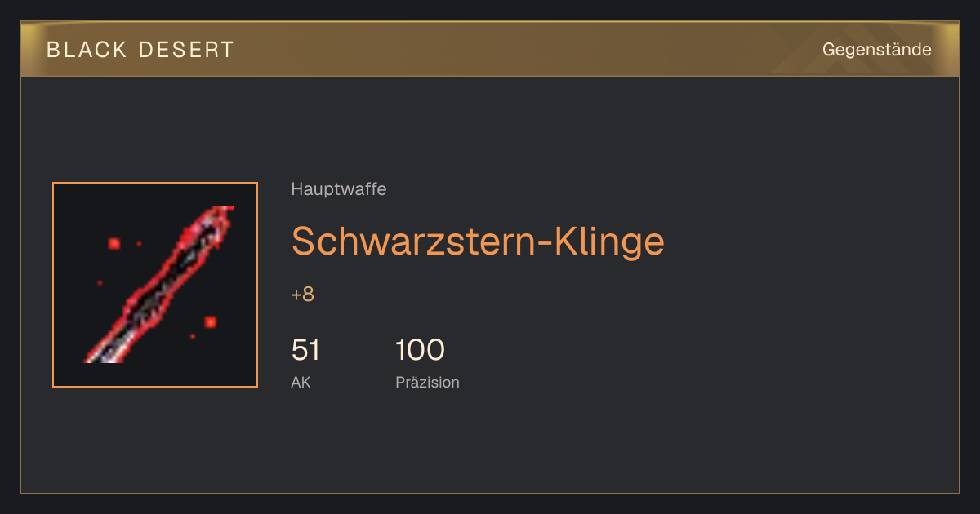Select the 100 Präzision value
The image size is (980, 514).
(x=420, y=351)
